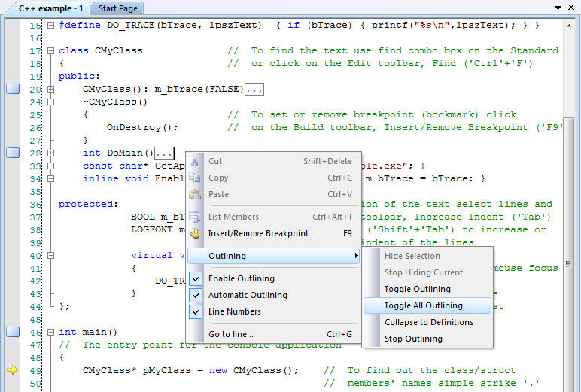581x392 pixels.
Task: Click the Stop Hiding Current entry
Action: click(x=427, y=272)
